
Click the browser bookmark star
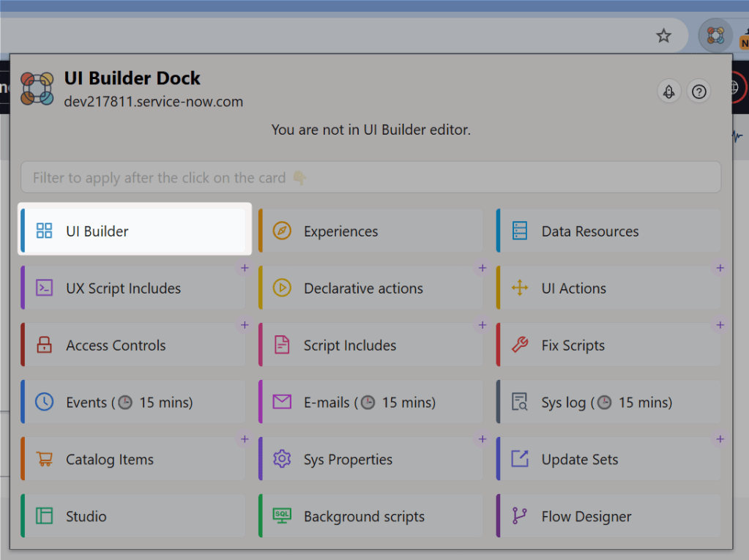[x=663, y=35]
